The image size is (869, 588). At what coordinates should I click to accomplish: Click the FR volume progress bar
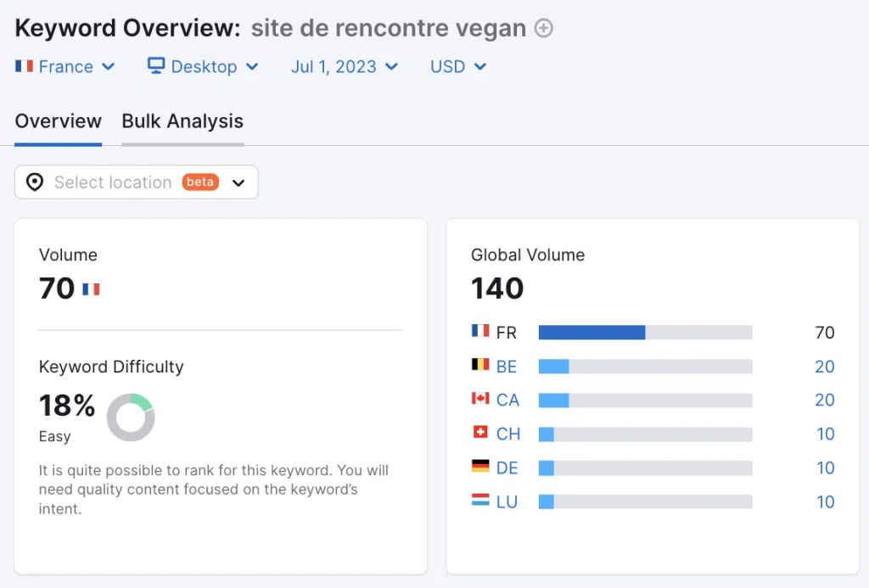(645, 332)
